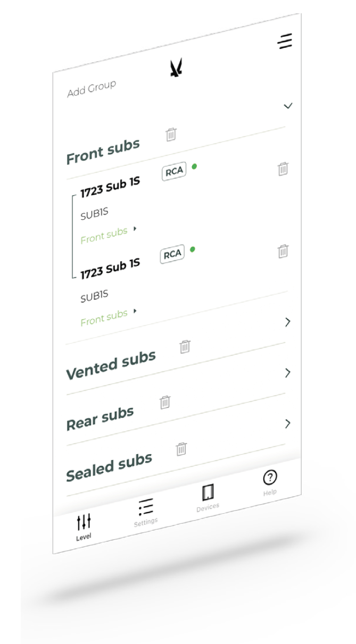The image size is (356, 644).
Task: Open the Devices tab
Action: tap(208, 498)
